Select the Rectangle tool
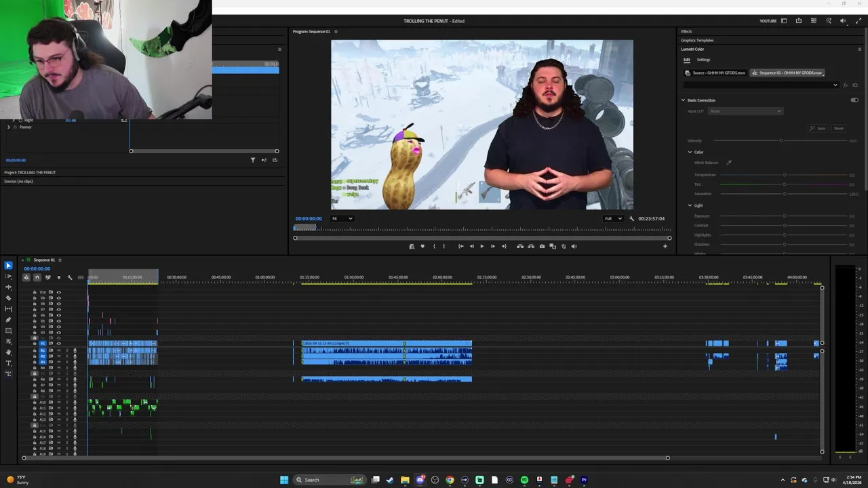This screenshot has height=488, width=868. tap(8, 331)
